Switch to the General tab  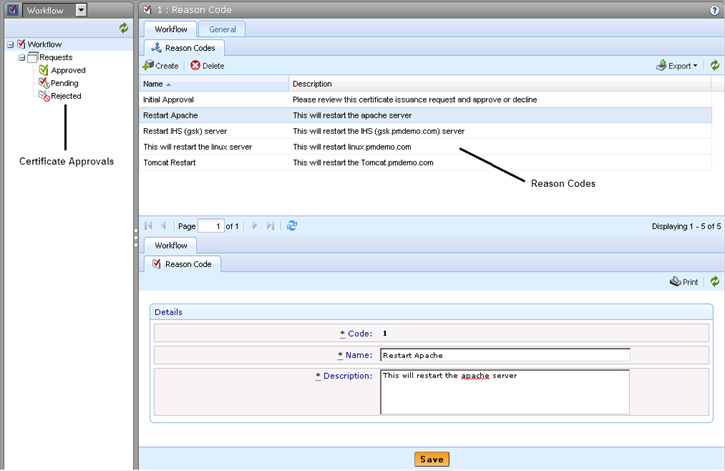click(x=222, y=30)
